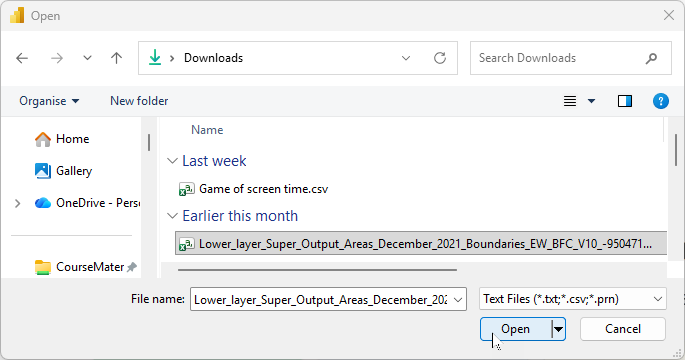Open the Open button's split arrow

[x=558, y=329]
